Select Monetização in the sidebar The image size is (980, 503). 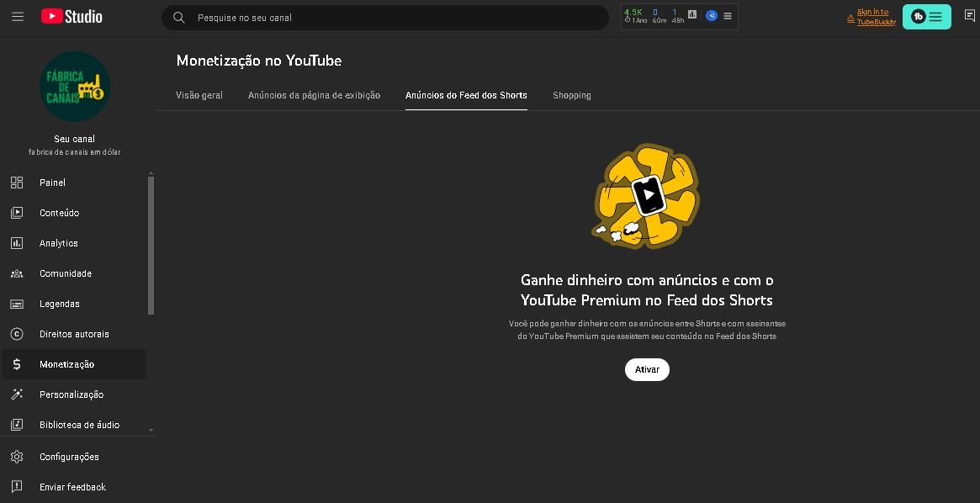(x=66, y=364)
